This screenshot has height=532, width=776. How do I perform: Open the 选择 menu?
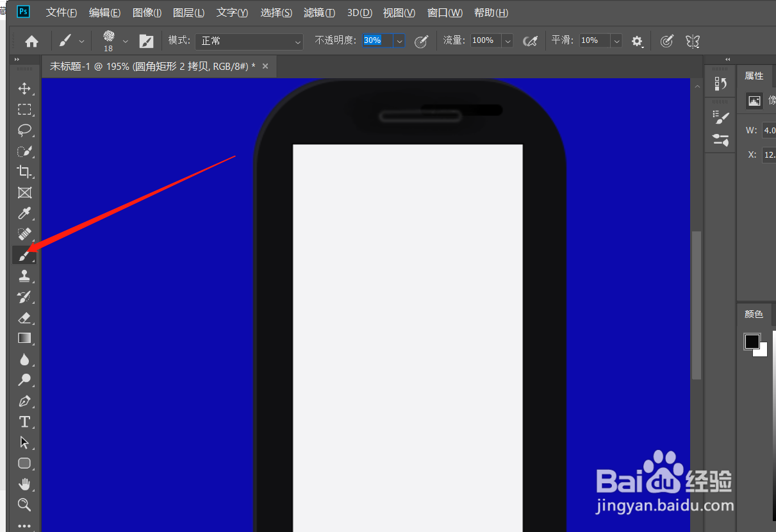coord(276,13)
